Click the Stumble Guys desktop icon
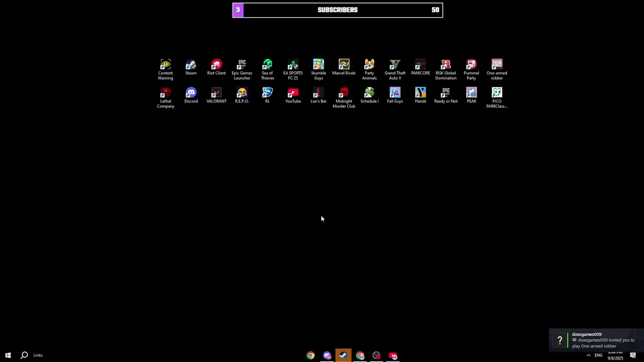Screen dimensions: 644x362 pyautogui.click(x=318, y=69)
